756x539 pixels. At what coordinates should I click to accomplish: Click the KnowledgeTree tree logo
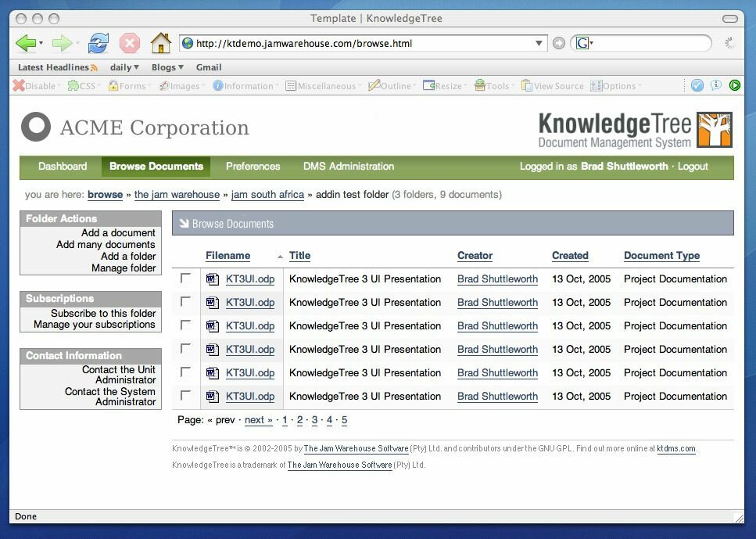(x=715, y=129)
